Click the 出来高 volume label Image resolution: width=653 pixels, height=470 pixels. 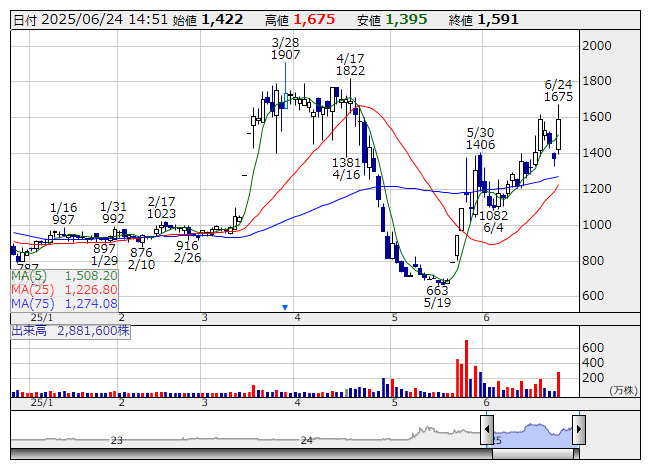28,328
